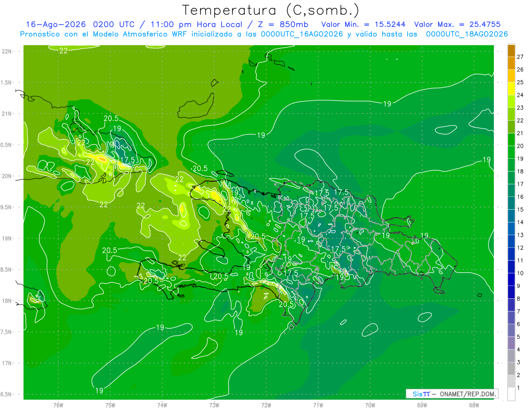Click the colorbar scale label '6'
This screenshot has width=532, height=411.
[x=519, y=324]
